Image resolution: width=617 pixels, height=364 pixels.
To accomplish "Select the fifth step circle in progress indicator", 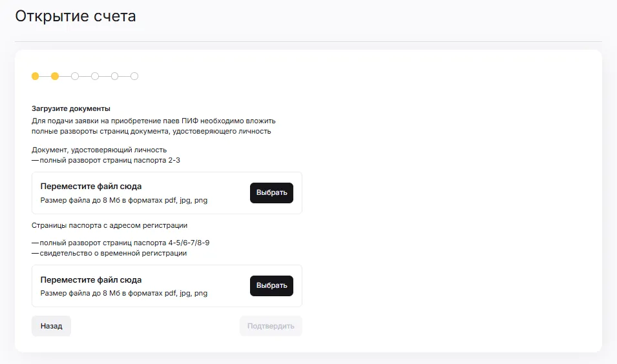I will tap(114, 76).
